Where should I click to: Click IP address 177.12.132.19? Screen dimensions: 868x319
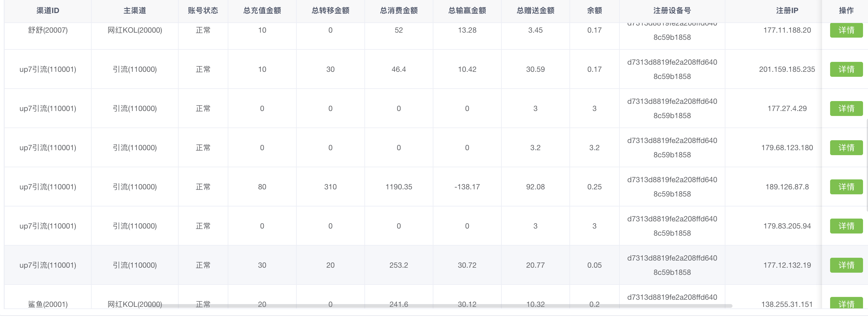(787, 265)
